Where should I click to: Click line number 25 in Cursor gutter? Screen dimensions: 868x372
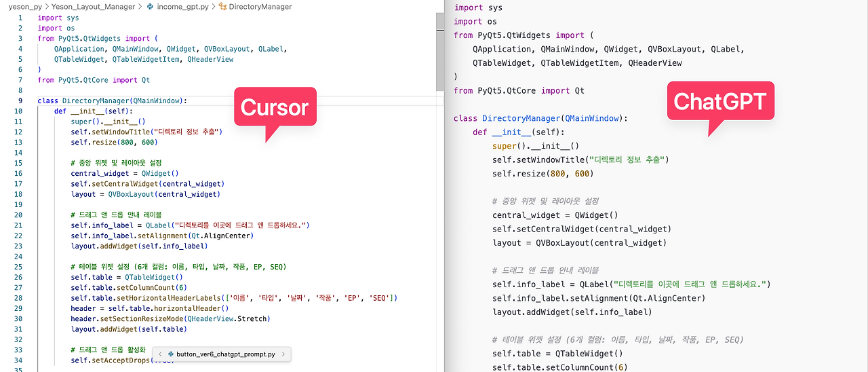point(18,267)
